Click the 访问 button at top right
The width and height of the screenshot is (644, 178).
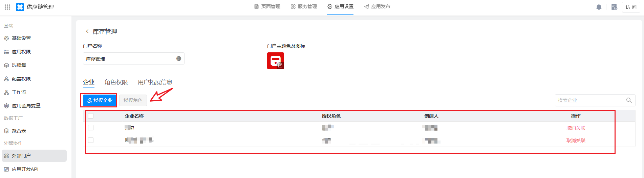(631, 7)
